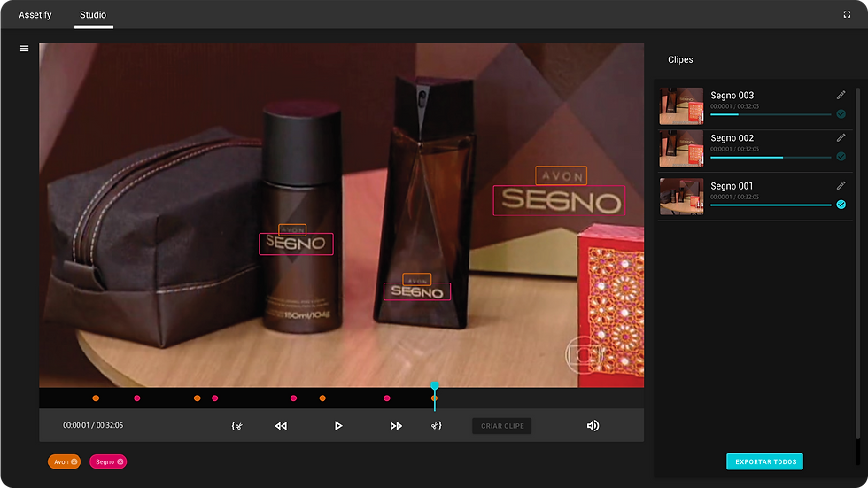The height and width of the screenshot is (488, 868).
Task: Click the 00:00:01 / 00:32:05 timecode in the player bar
Action: pos(93,425)
